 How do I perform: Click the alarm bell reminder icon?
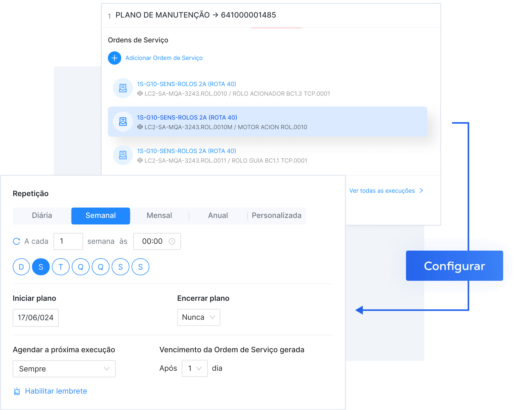[x=17, y=391]
